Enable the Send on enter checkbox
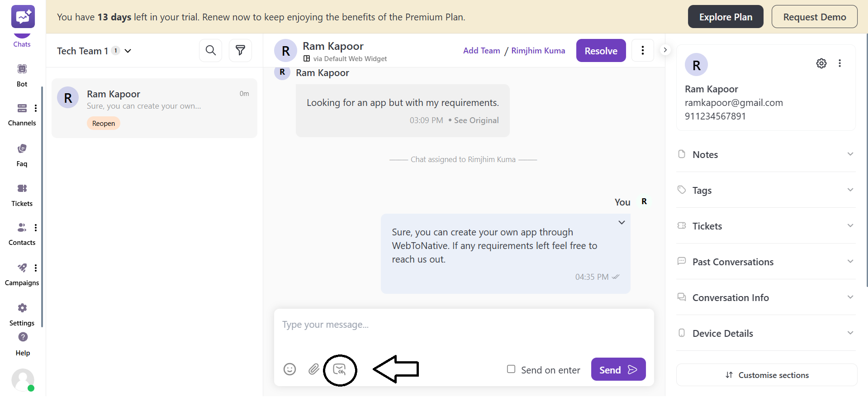 click(511, 369)
